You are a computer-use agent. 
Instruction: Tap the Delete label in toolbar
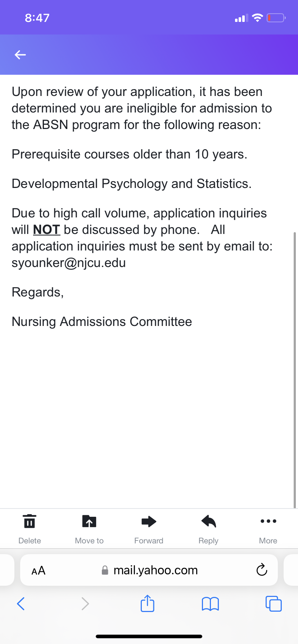(30, 540)
